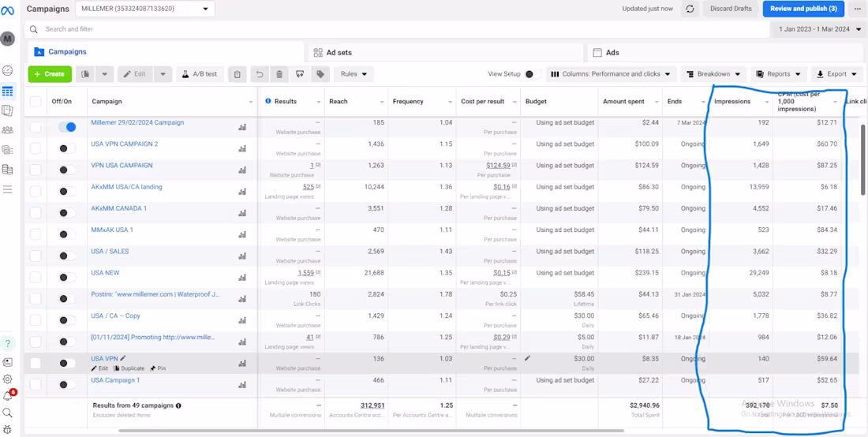The image size is (868, 437).
Task: Check the box for USA NEW campaign
Action: [x=36, y=277]
